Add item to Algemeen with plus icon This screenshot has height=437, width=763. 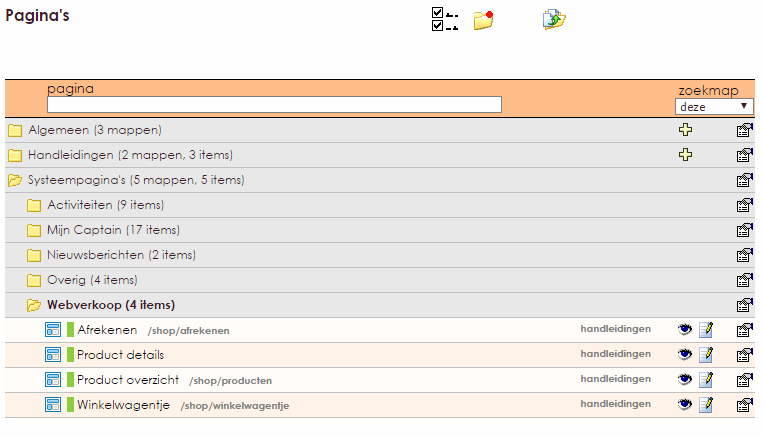tap(686, 130)
